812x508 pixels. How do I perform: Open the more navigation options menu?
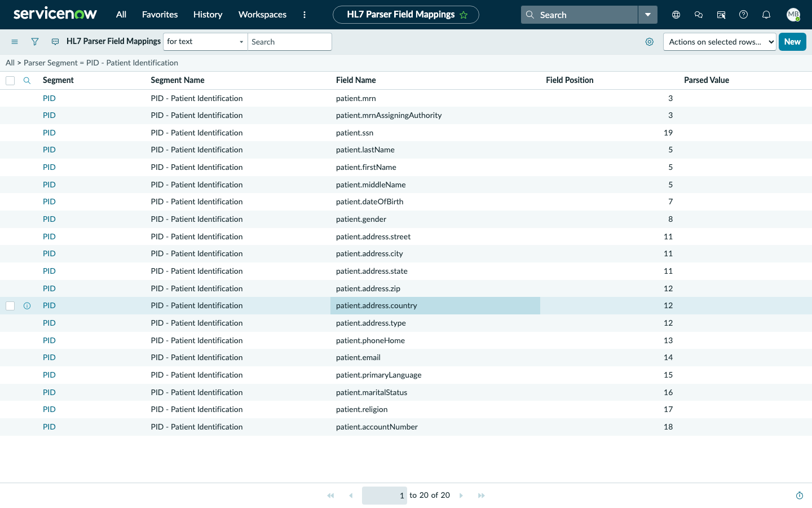click(x=304, y=15)
